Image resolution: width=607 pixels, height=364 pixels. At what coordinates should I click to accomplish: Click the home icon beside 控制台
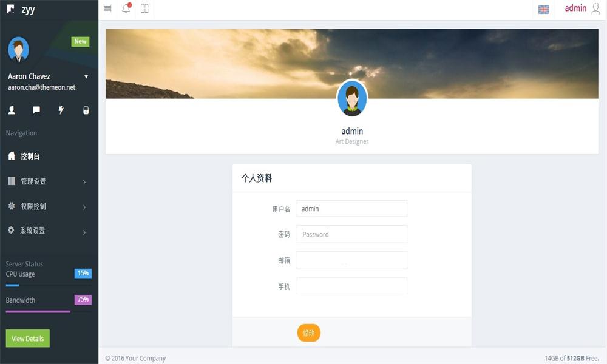[12, 156]
